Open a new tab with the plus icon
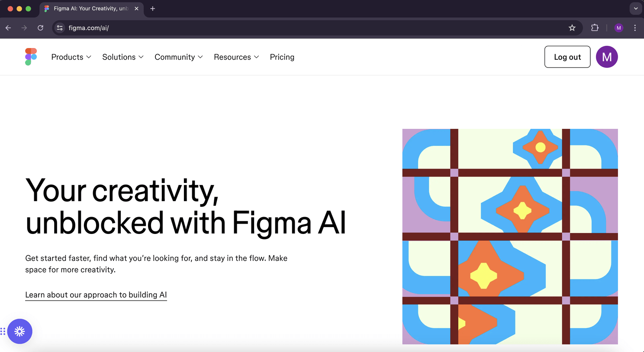The height and width of the screenshot is (352, 644). click(x=152, y=9)
